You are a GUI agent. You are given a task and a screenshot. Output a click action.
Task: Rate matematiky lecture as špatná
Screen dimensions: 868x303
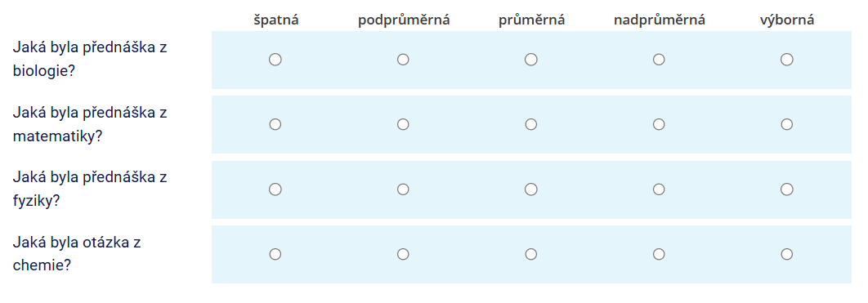pos(275,124)
